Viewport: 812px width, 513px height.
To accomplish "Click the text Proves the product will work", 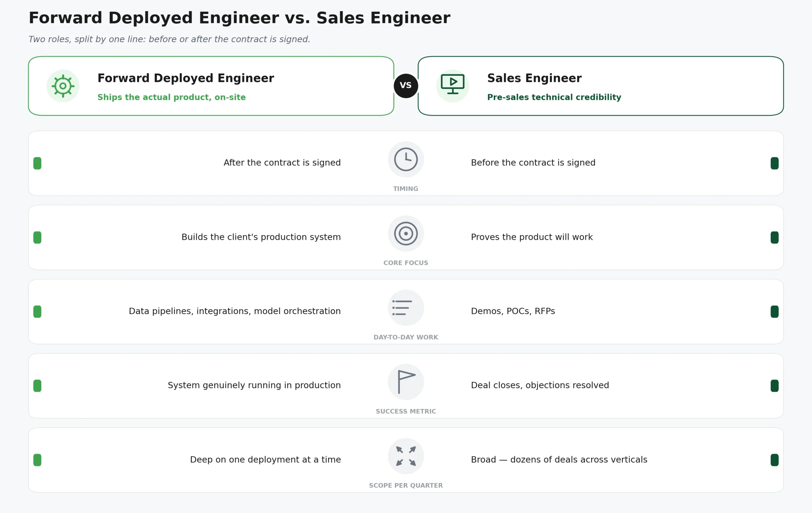I will [531, 237].
